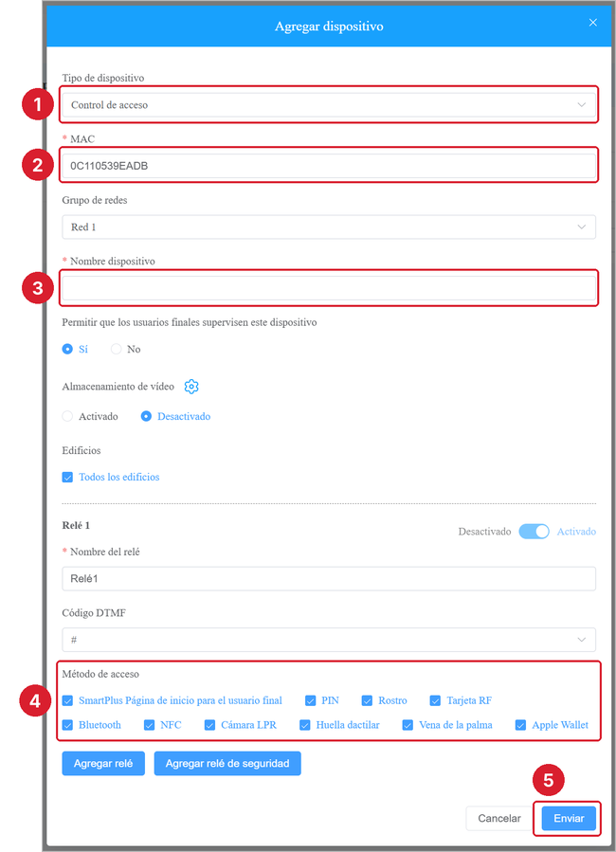
Task: Click the Enviar button
Action: coord(569,818)
